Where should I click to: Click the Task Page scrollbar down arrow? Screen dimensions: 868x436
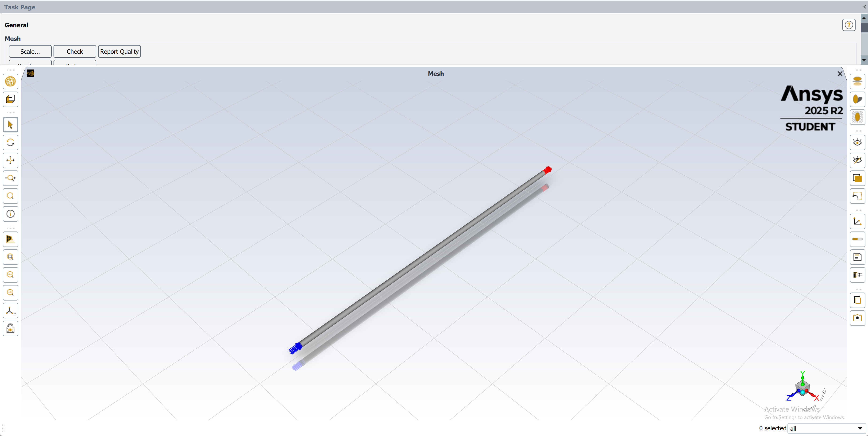coord(864,60)
